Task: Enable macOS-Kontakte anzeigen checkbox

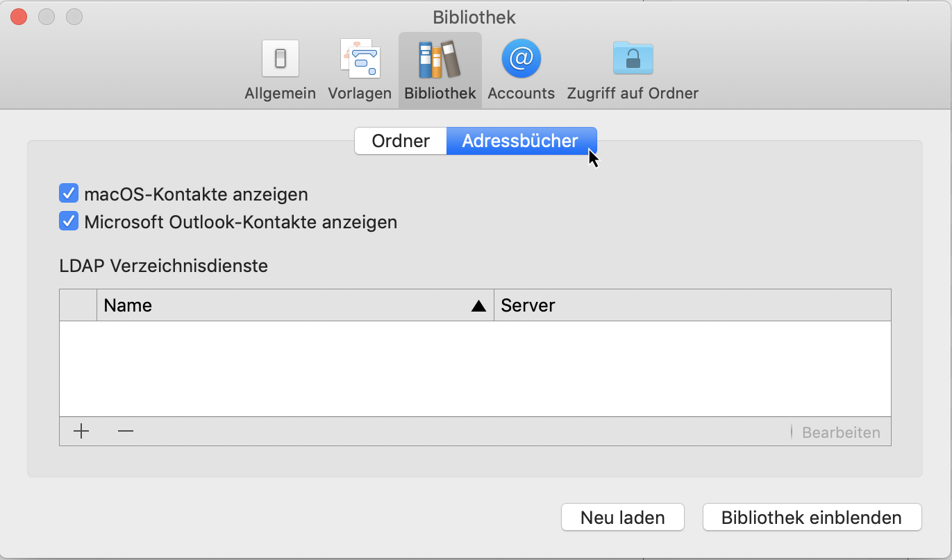Action: (68, 194)
